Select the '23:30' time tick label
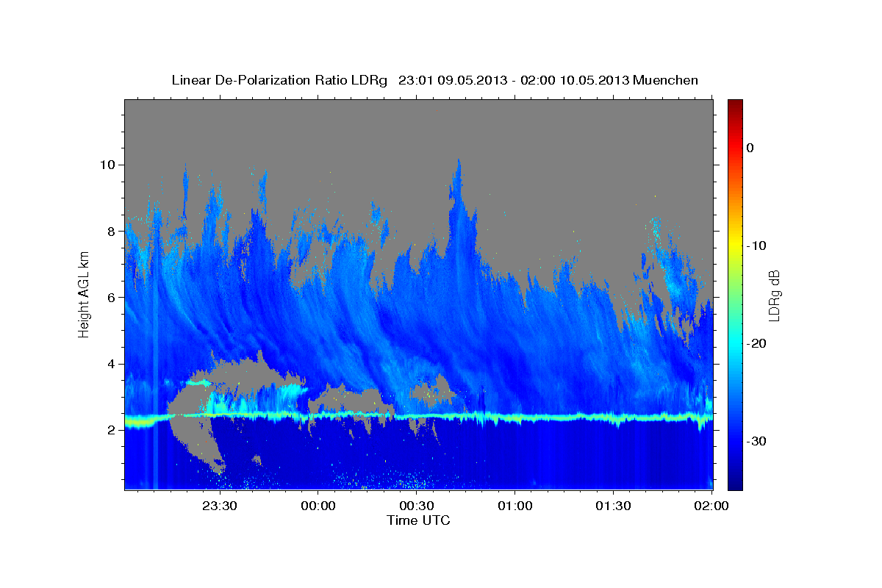 (x=220, y=506)
